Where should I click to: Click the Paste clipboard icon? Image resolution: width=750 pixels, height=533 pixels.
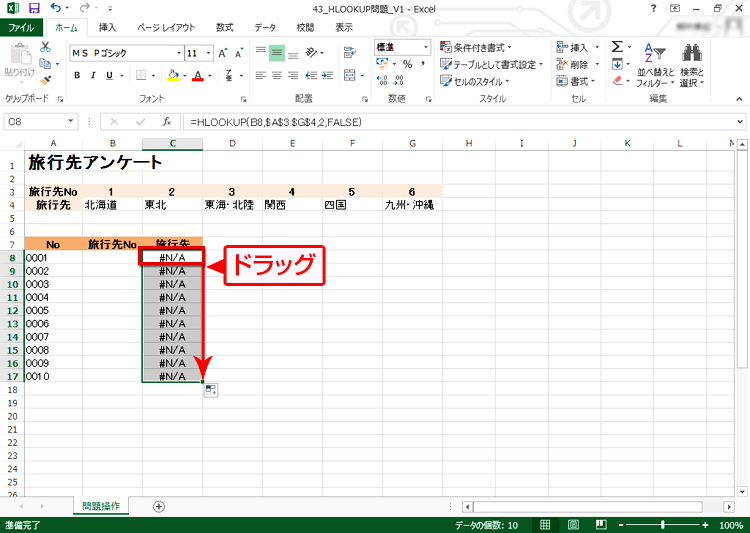tap(20, 54)
